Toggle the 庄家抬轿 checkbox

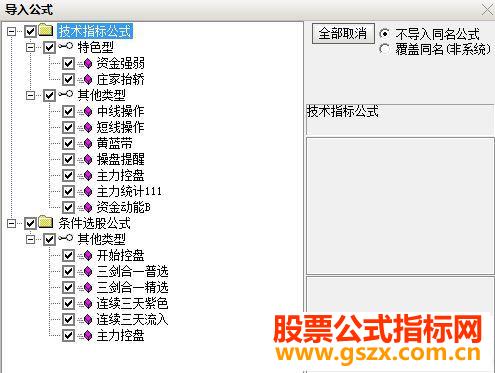68,79
